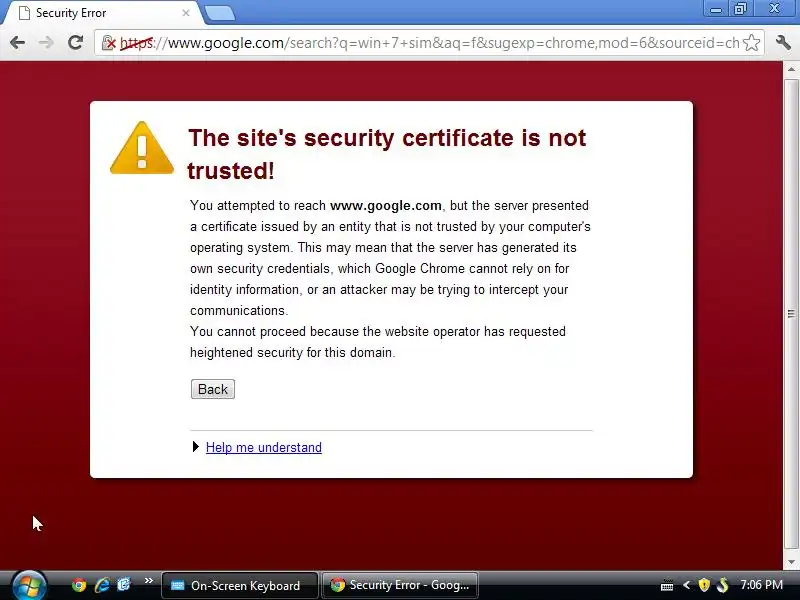
Task: Close the Security Error tab
Action: coord(186,13)
